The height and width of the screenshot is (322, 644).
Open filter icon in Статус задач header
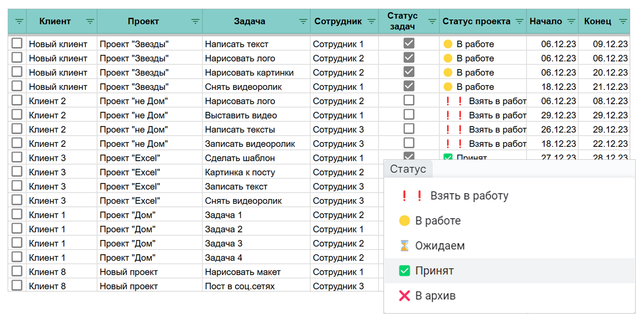coord(432,22)
